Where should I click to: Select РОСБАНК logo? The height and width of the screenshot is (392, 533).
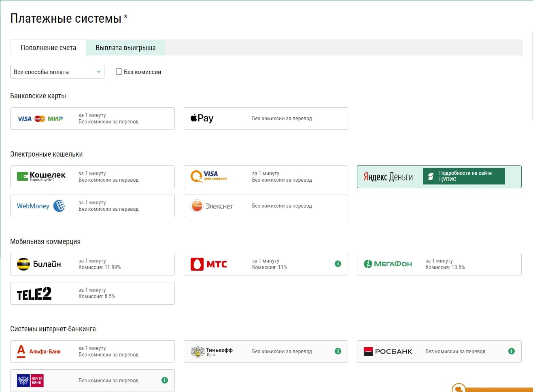point(388,352)
